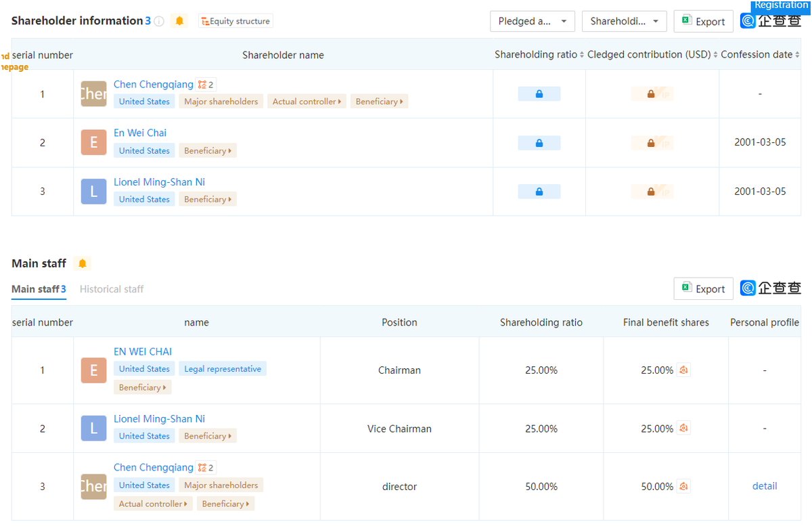
Task: Expand the Actual controller tag in shareholder table
Action: pyautogui.click(x=307, y=102)
